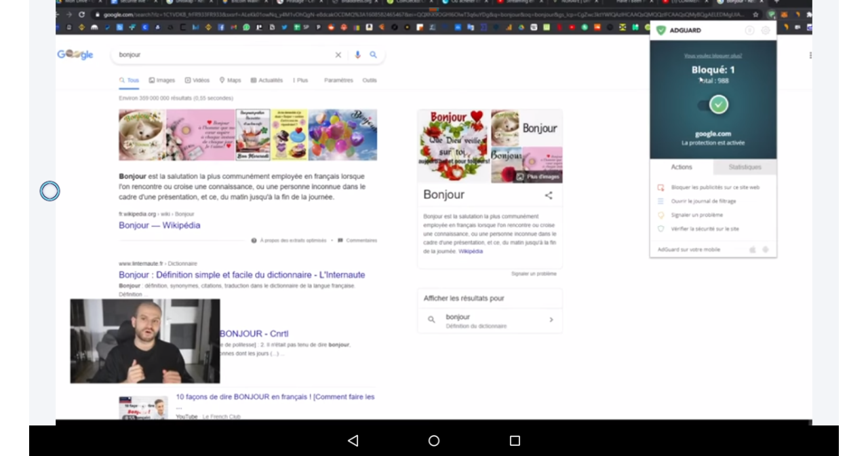The width and height of the screenshot is (868, 456).
Task: Open the 'Bonjour — Wikipédia' result link
Action: click(159, 225)
